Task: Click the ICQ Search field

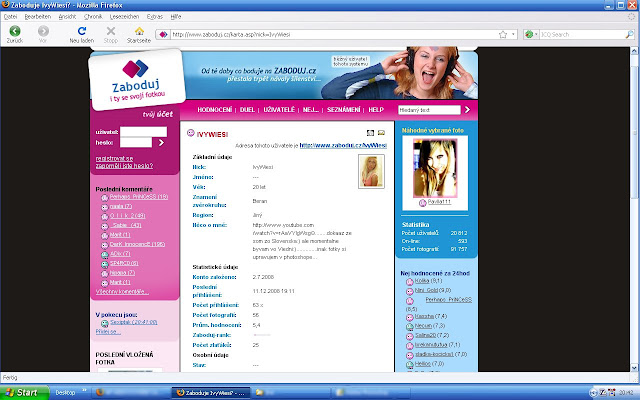Action: (582, 35)
